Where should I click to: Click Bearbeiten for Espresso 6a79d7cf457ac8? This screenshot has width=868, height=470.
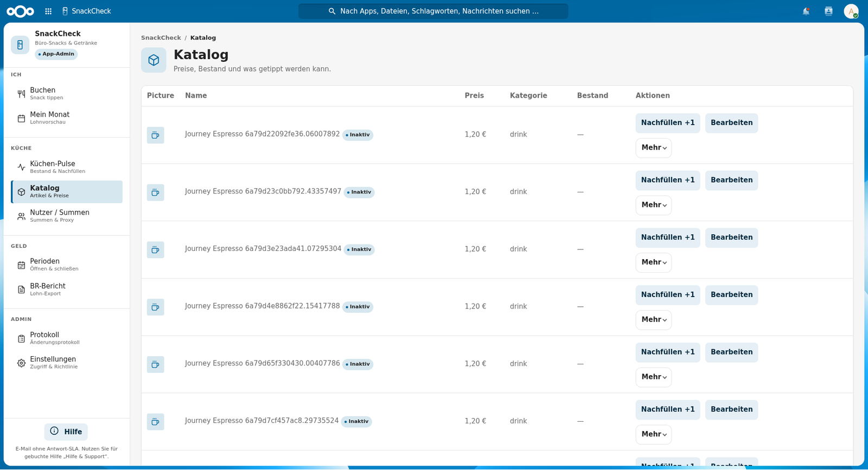click(732, 410)
